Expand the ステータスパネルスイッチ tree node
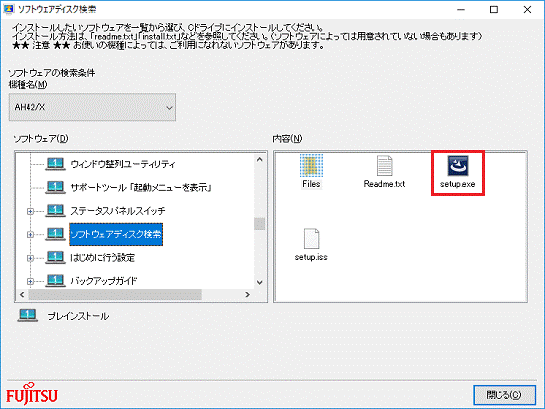 point(30,211)
